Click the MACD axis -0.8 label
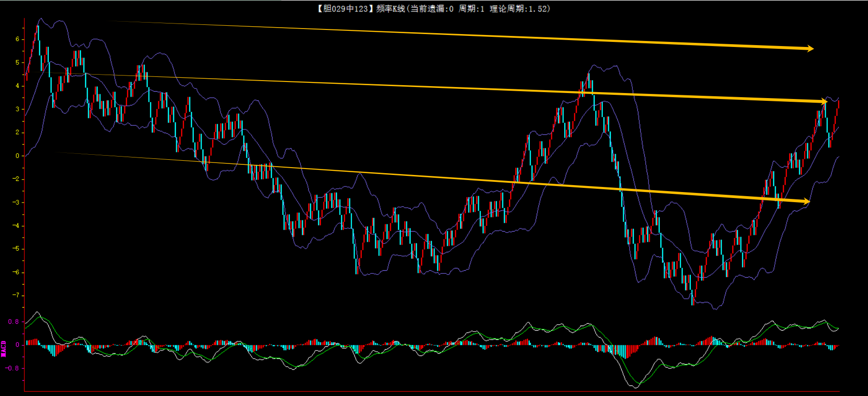Screen dimensions: 868x396 (12, 368)
